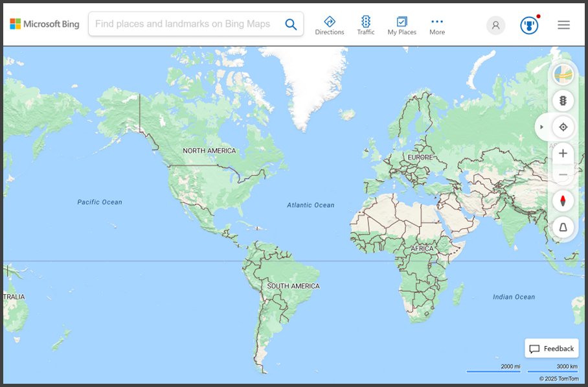Reset map orientation with the compass
The height and width of the screenshot is (387, 588).
(563, 201)
